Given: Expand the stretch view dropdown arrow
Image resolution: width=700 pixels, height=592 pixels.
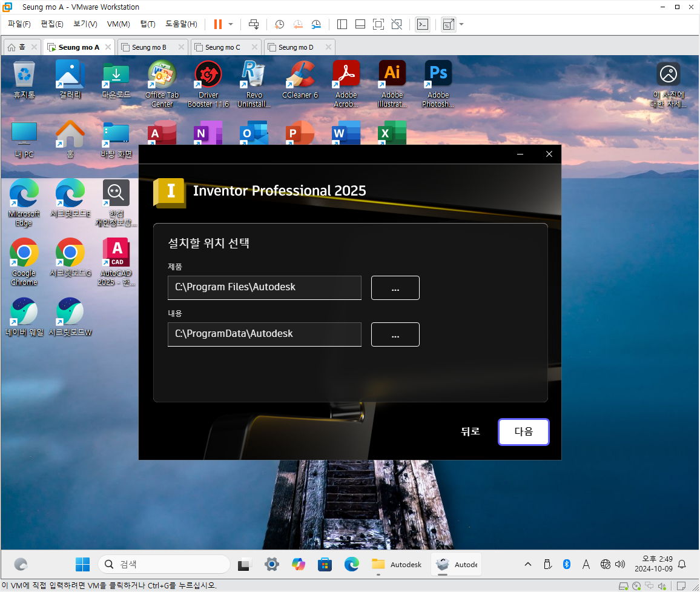Looking at the screenshot, I should pos(461,24).
